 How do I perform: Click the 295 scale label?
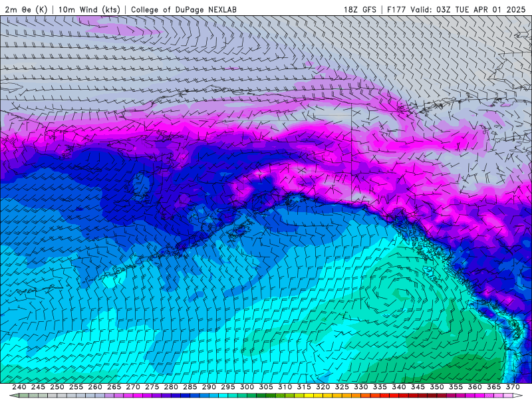tap(228, 387)
